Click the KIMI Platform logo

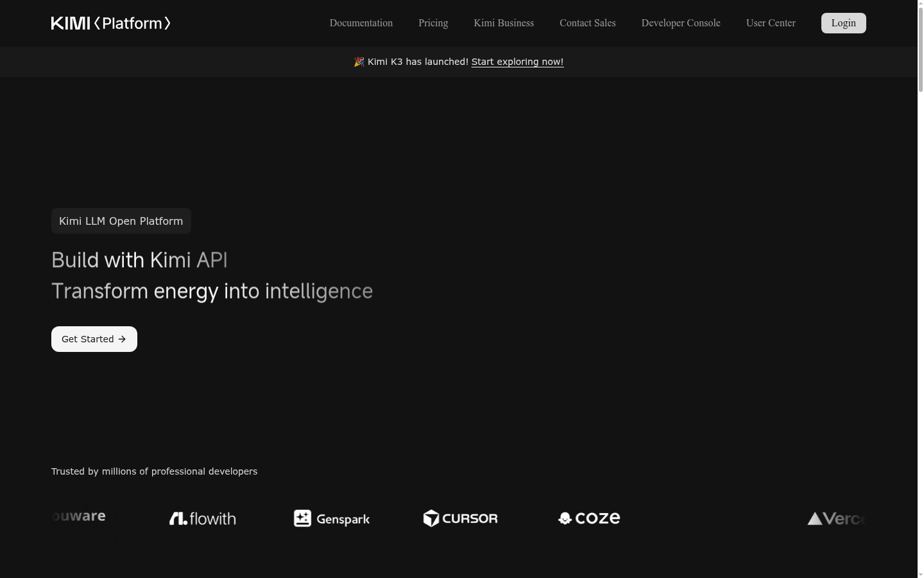pyautogui.click(x=111, y=23)
